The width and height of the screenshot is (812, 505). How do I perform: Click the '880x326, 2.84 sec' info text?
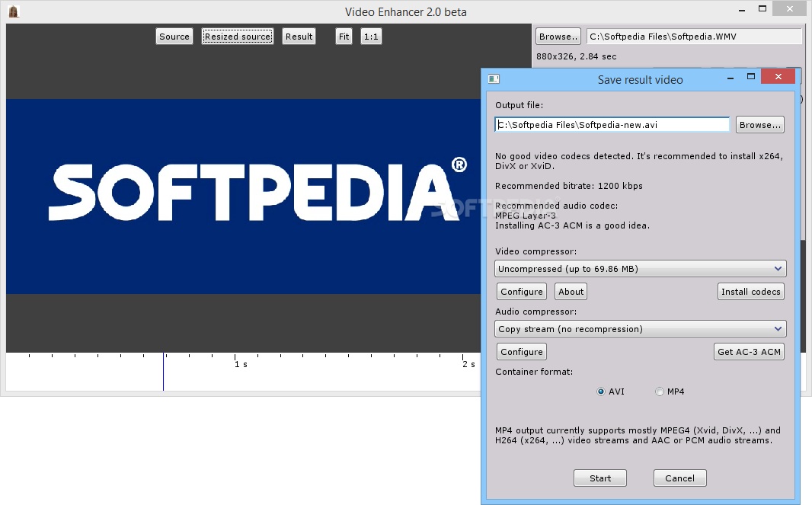pyautogui.click(x=577, y=56)
